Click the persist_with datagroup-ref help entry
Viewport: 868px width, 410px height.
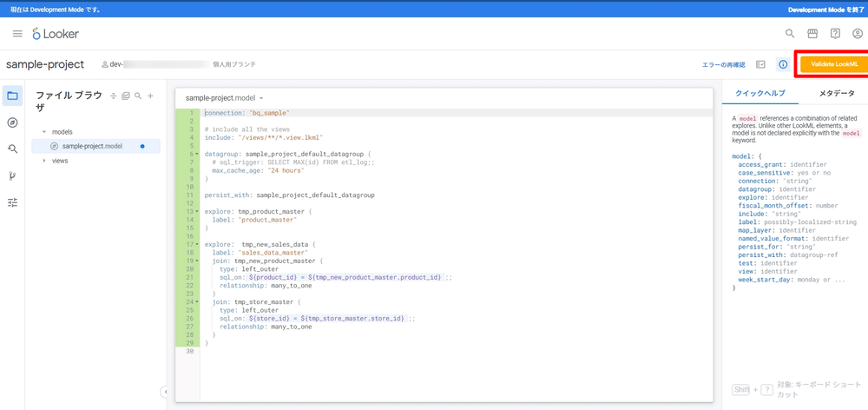pyautogui.click(x=788, y=255)
